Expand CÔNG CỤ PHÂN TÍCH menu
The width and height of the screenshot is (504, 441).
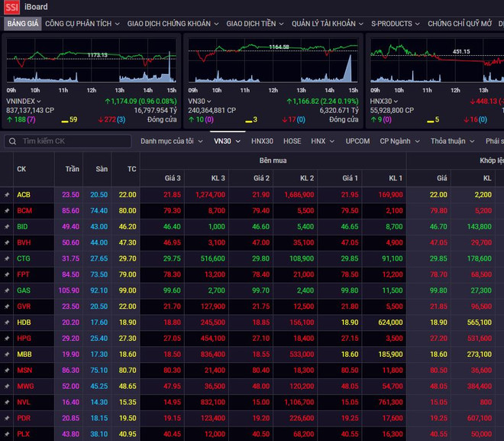point(82,24)
